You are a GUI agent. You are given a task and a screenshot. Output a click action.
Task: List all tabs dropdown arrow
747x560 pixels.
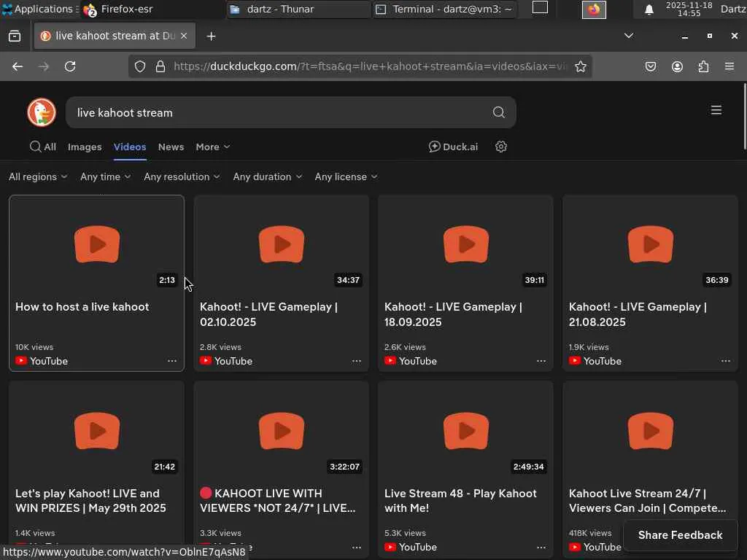click(x=629, y=36)
